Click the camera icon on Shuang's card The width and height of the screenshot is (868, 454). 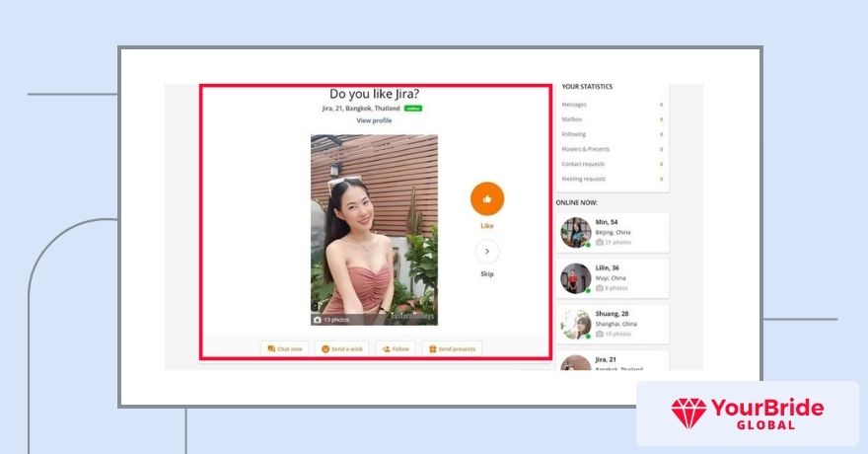tap(600, 335)
